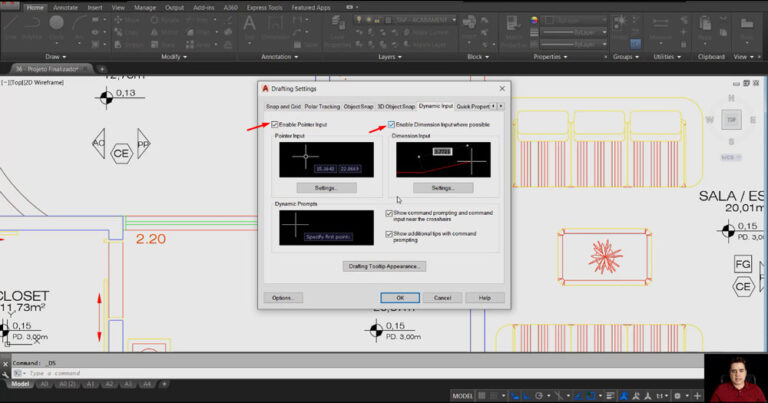
Task: Expand the Layers panel
Action: pos(390,57)
